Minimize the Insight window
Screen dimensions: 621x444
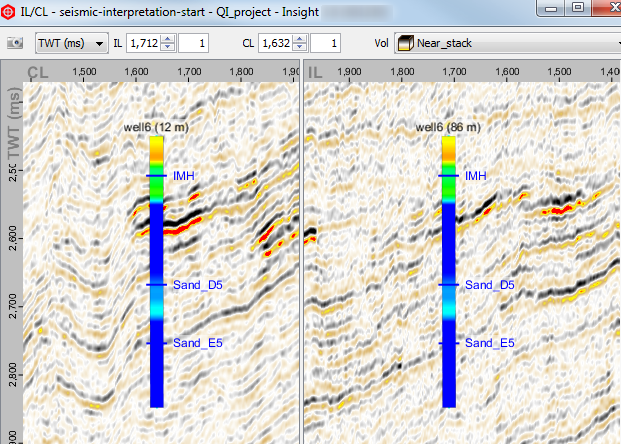pos(551,8)
